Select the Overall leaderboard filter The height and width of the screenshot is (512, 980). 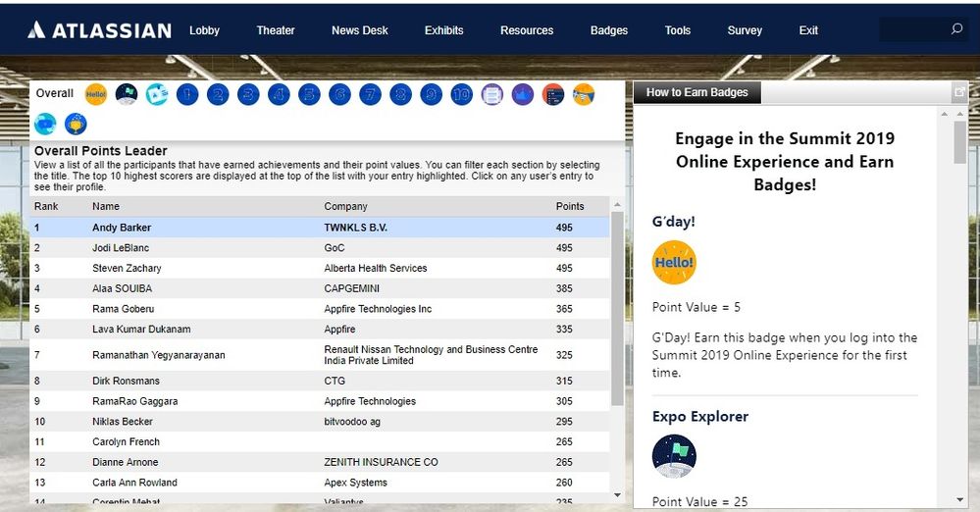tap(55, 94)
